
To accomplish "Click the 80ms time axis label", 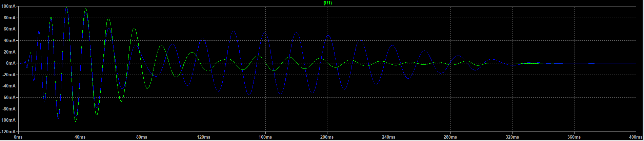I will [x=142, y=137].
